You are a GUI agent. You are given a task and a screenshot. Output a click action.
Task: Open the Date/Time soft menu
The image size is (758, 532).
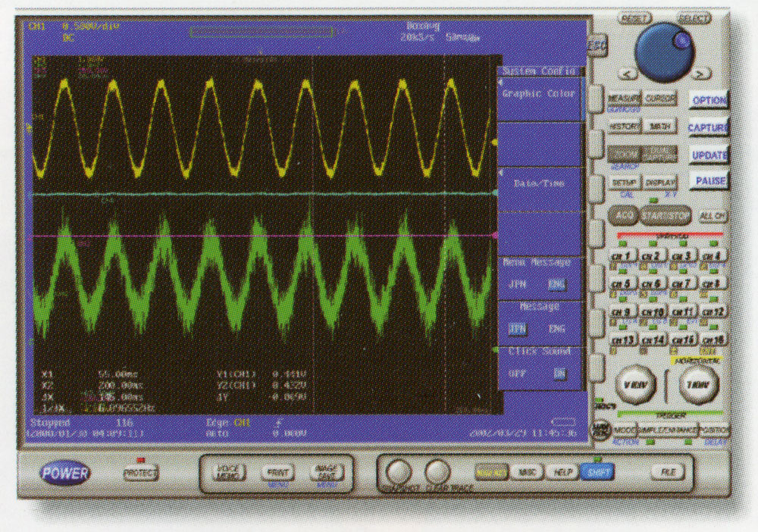coord(539,183)
